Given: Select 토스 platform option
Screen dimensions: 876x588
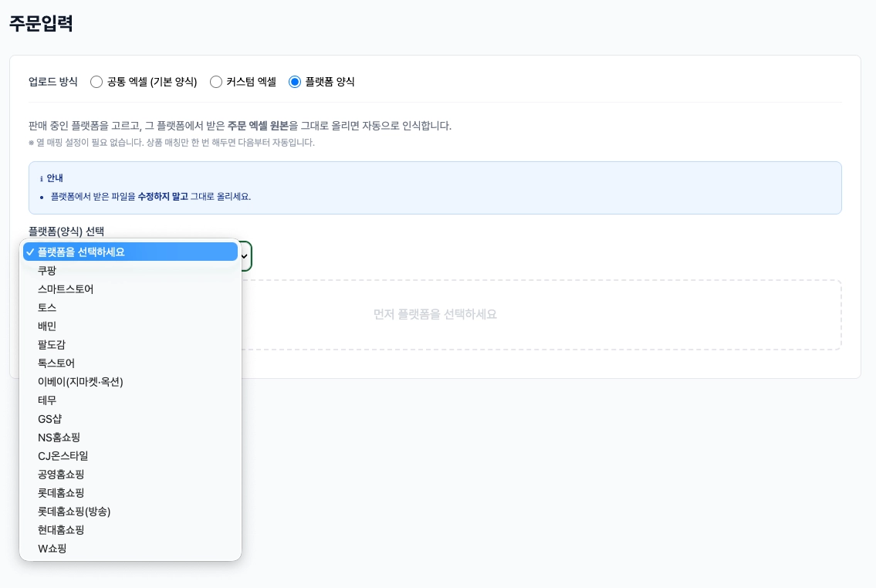Looking at the screenshot, I should 130,308.
